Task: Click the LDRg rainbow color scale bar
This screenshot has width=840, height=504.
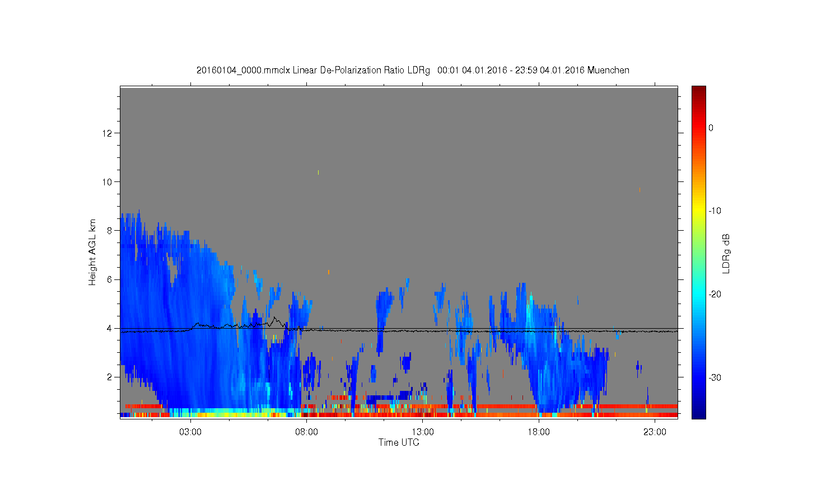Action: point(699,252)
